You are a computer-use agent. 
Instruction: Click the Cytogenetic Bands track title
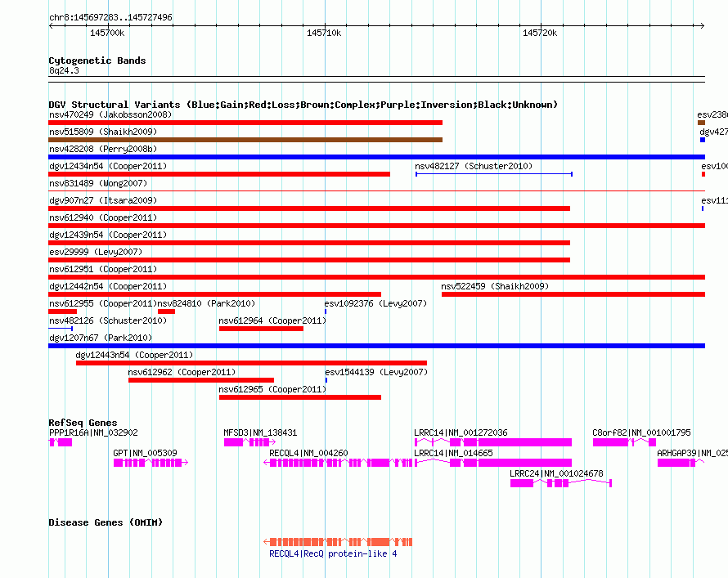97,60
